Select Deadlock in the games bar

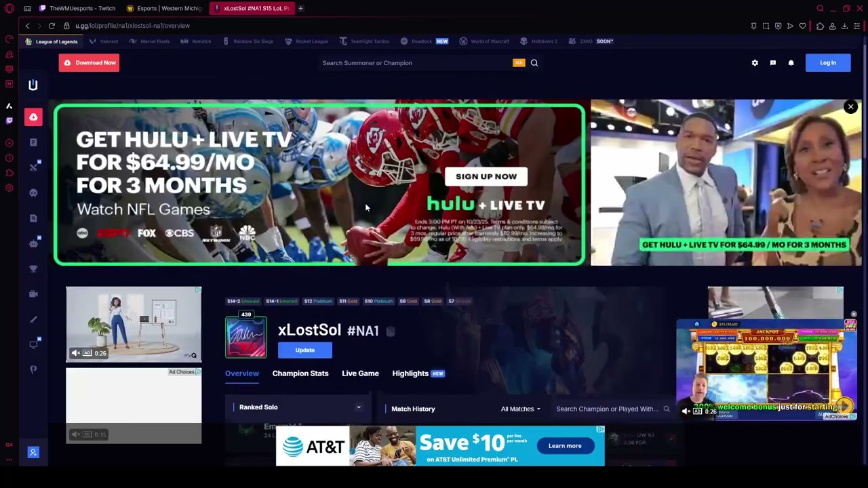[x=424, y=41]
